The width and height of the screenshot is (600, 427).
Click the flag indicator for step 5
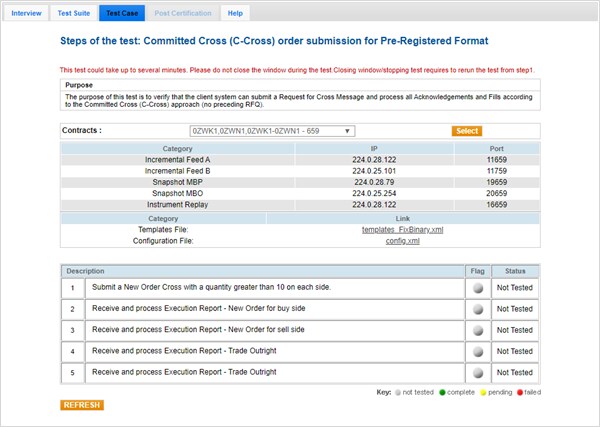pos(477,372)
